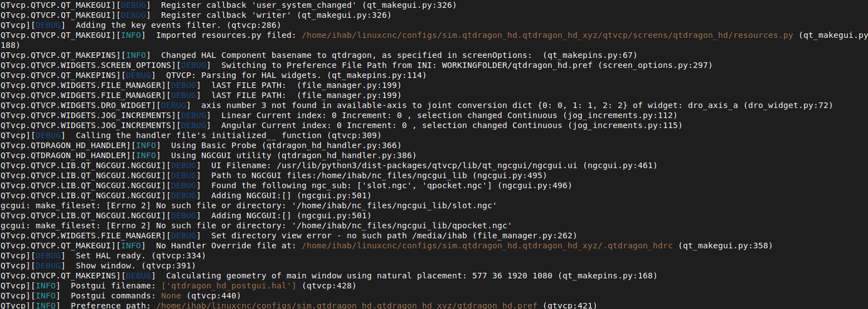The image size is (868, 309).
Task: Click the .qtdragon_hdrc handler override path
Action: [488, 246]
